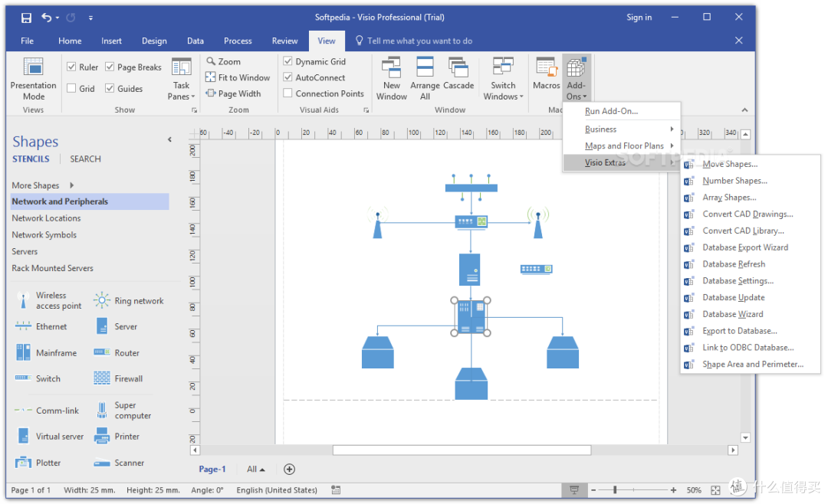The height and width of the screenshot is (504, 828).
Task: Open the Rack Mounted Servers stencil
Action: (x=52, y=268)
